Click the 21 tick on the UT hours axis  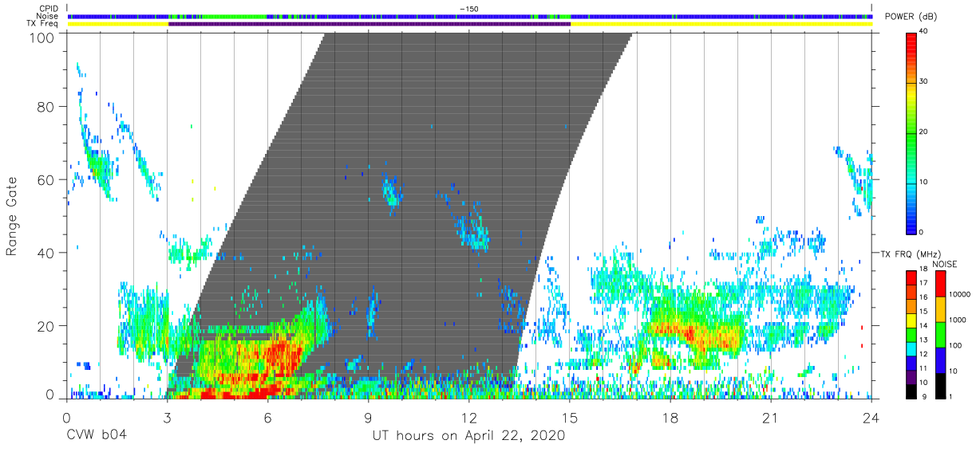coord(770,418)
